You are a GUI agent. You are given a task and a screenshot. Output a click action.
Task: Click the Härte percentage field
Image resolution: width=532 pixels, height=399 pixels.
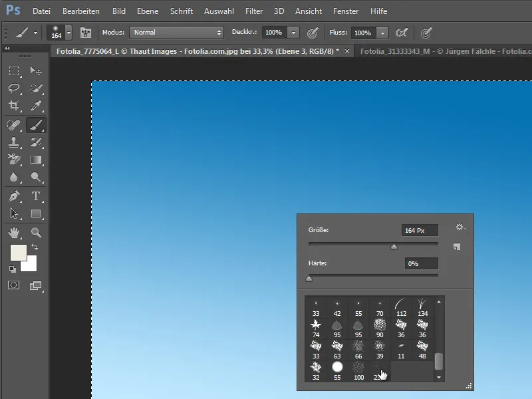[x=421, y=263]
